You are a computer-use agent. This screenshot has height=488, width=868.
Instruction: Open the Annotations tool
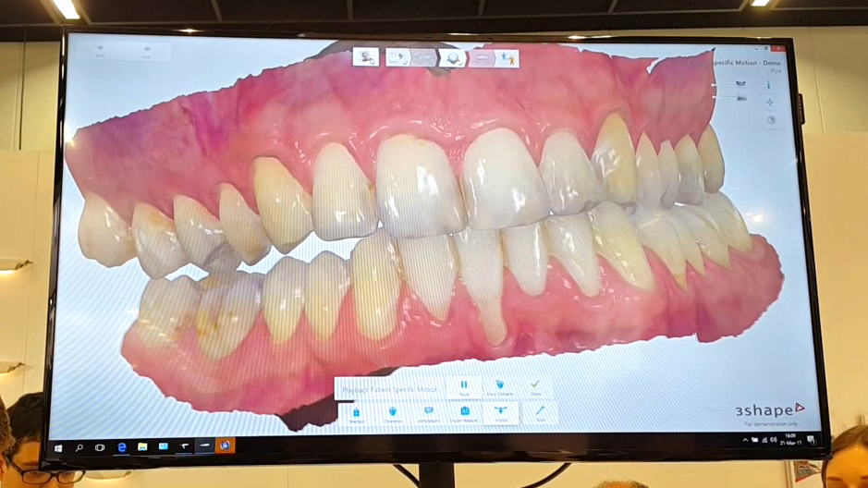point(429,414)
